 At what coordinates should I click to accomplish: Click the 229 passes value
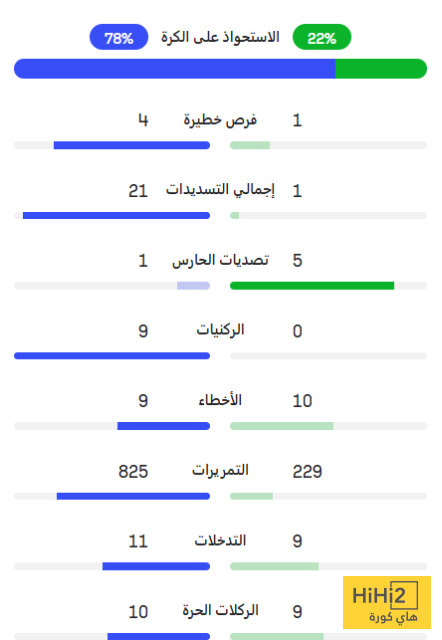pyautogui.click(x=307, y=471)
